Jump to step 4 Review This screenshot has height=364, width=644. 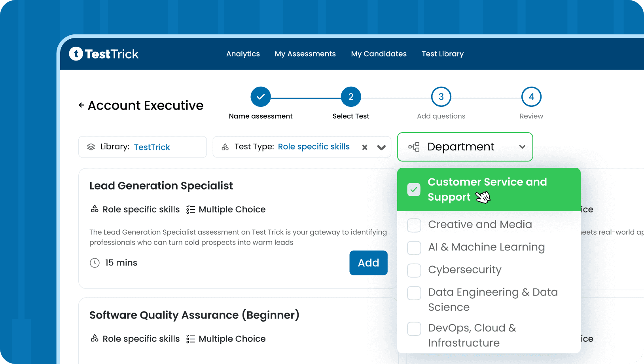(531, 97)
